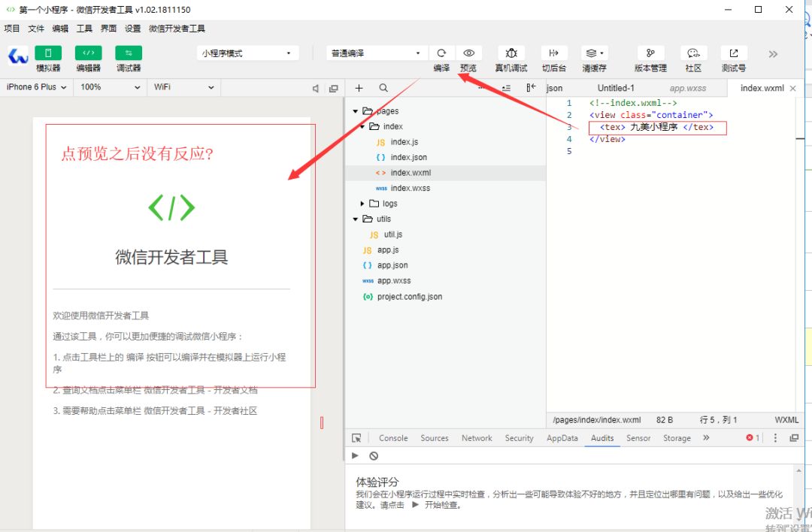The width and height of the screenshot is (812, 532).
Task: Select the inspect element pointer icon
Action: pyautogui.click(x=356, y=438)
